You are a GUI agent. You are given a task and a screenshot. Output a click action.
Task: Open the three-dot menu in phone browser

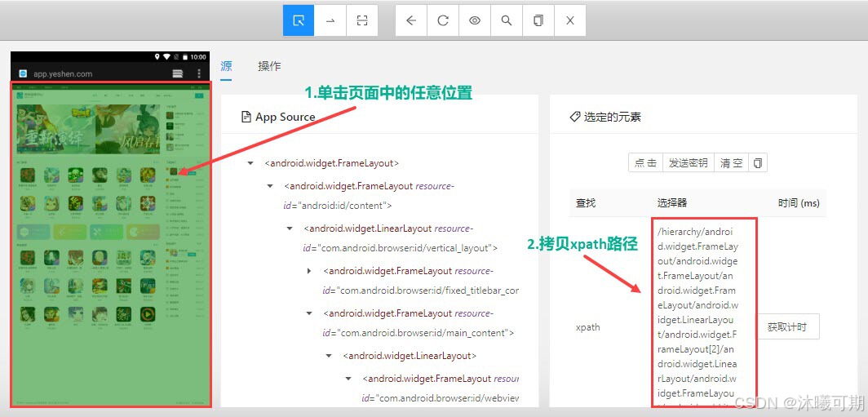tap(199, 73)
